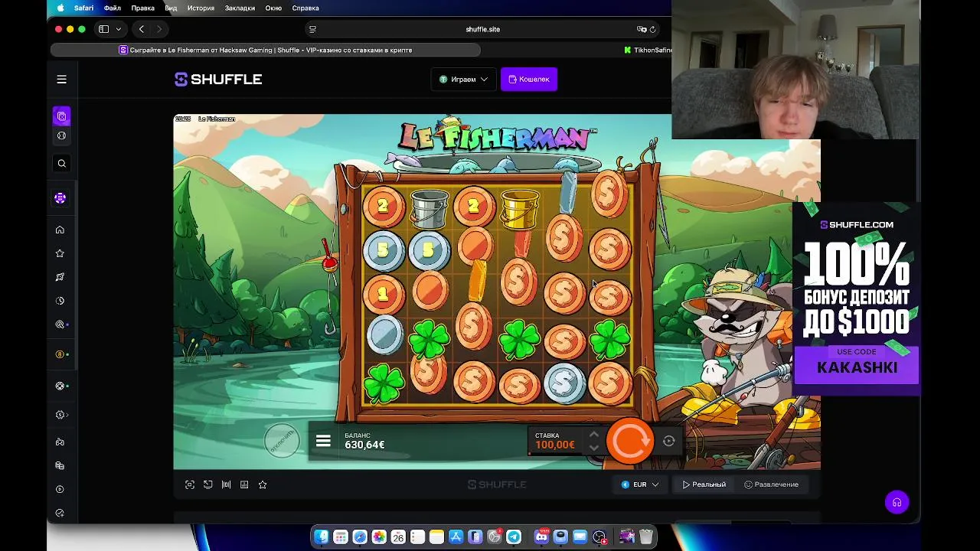
Task: Open the EUR currency dropdown
Action: [x=640, y=484]
